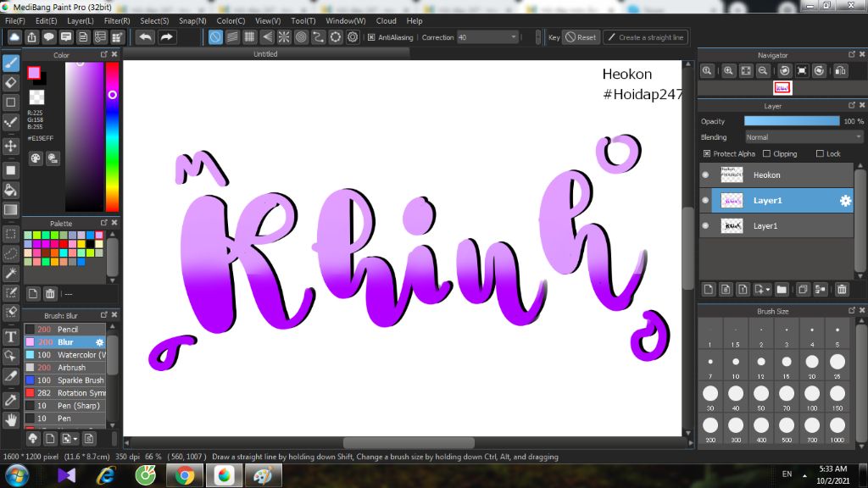Open the Windows Start menu
The image size is (868, 488).
coord(17,476)
